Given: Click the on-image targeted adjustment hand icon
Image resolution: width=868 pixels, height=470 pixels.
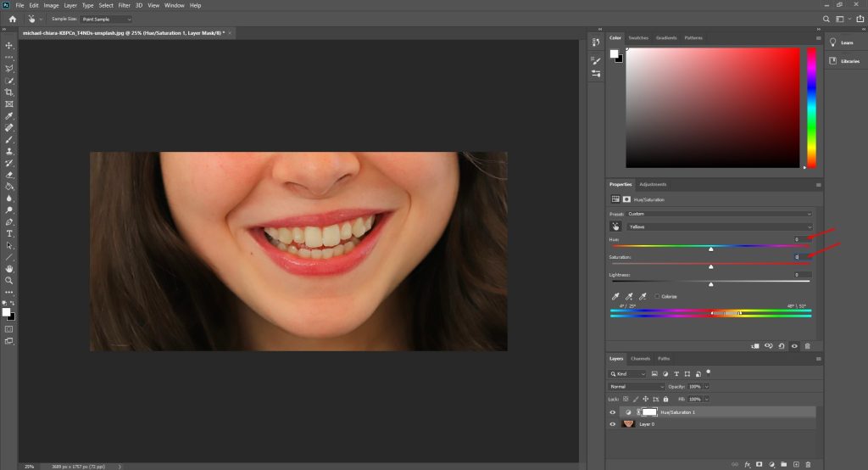Looking at the screenshot, I should tap(616, 227).
